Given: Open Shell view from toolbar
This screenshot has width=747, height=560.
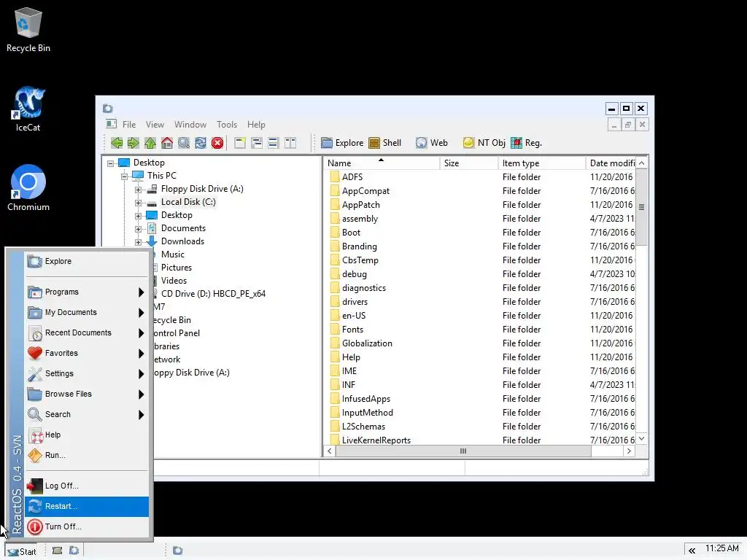Looking at the screenshot, I should 385,143.
